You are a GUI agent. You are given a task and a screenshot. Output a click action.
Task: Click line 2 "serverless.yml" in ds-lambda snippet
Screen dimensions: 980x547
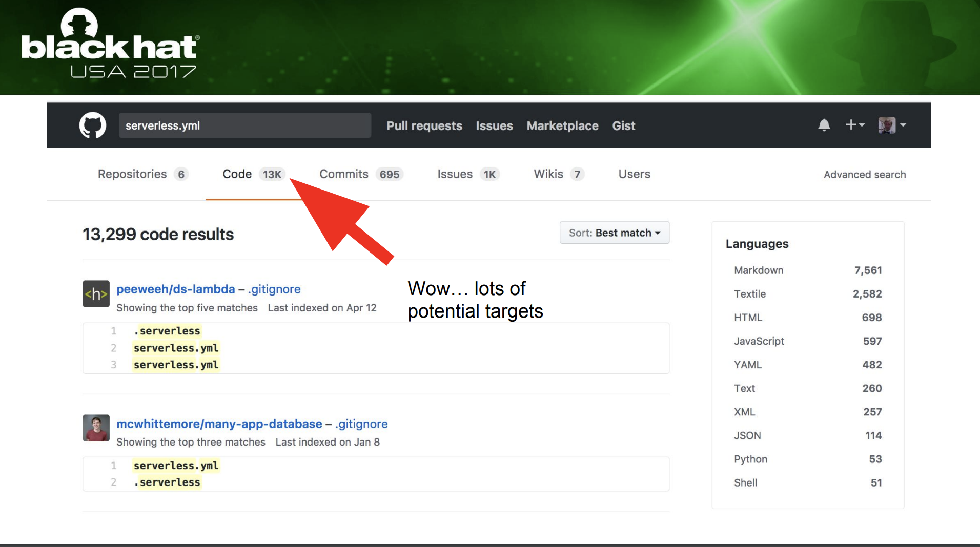coord(176,348)
